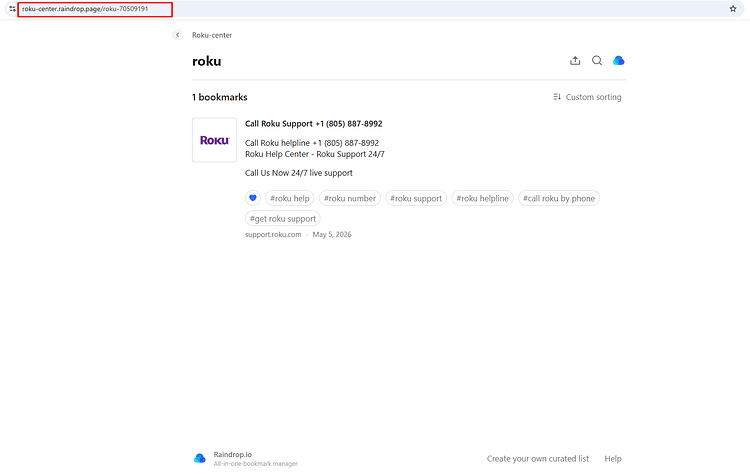
Task: Open the share/export icon
Action: click(x=575, y=61)
